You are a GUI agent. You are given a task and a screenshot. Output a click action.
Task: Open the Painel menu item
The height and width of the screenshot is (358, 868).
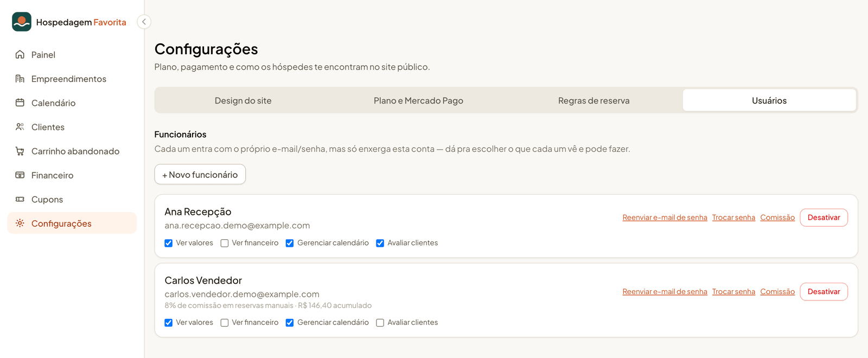72,55
